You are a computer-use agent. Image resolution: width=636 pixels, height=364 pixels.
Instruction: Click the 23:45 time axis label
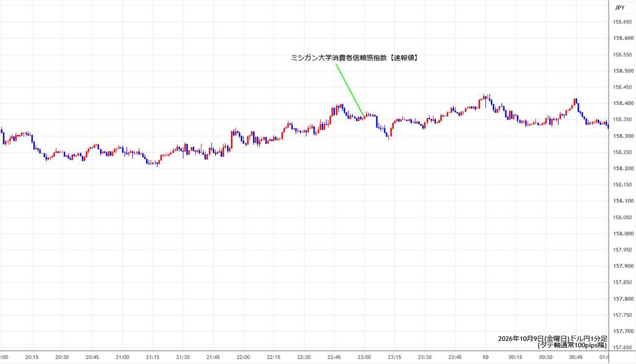(455, 357)
